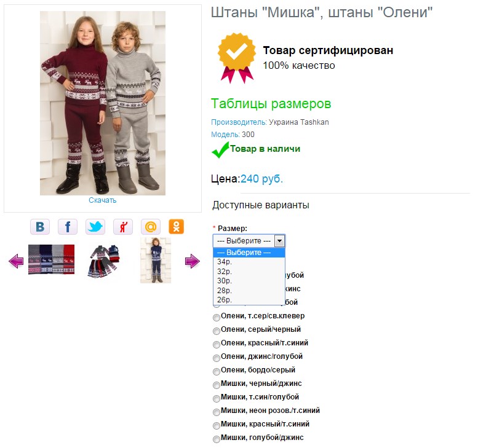Share on Odnoklassniki orange icon
486x448 pixels.
(177, 227)
